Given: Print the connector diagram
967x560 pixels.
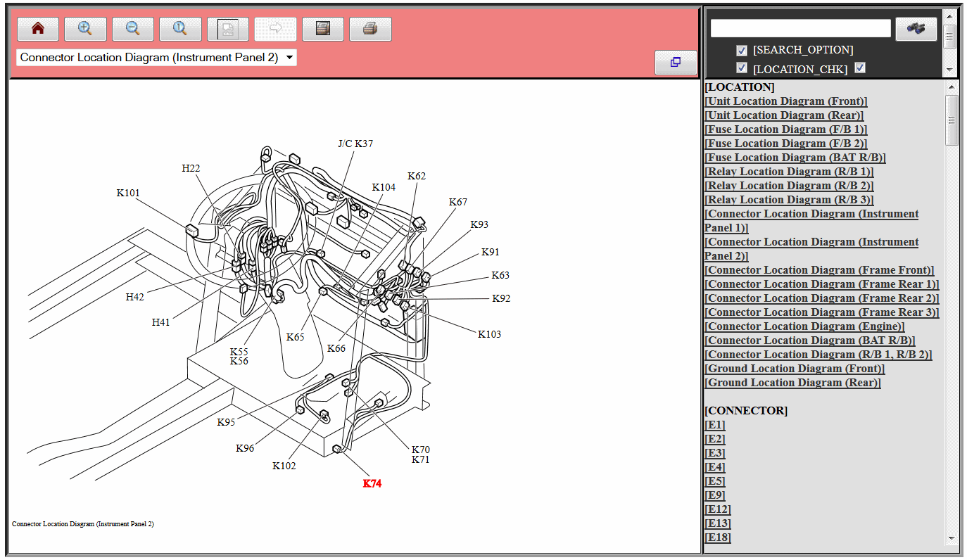Looking at the screenshot, I should click(x=370, y=29).
